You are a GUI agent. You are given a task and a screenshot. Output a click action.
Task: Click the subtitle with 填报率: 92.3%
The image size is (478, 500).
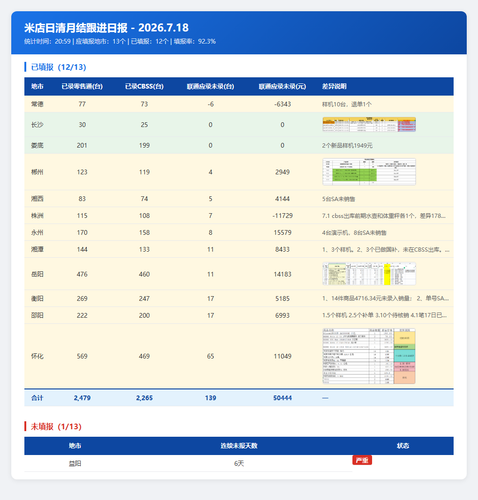(120, 41)
